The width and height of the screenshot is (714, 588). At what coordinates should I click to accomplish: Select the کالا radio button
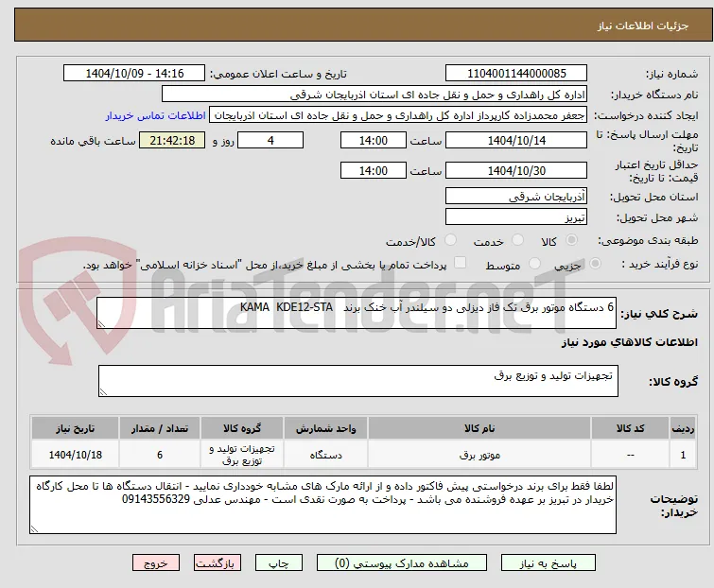pos(571,240)
